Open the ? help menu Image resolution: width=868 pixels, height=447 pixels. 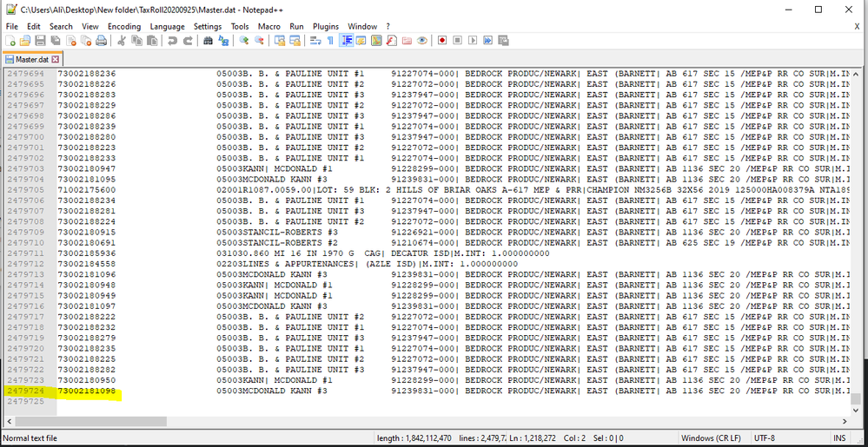388,26
